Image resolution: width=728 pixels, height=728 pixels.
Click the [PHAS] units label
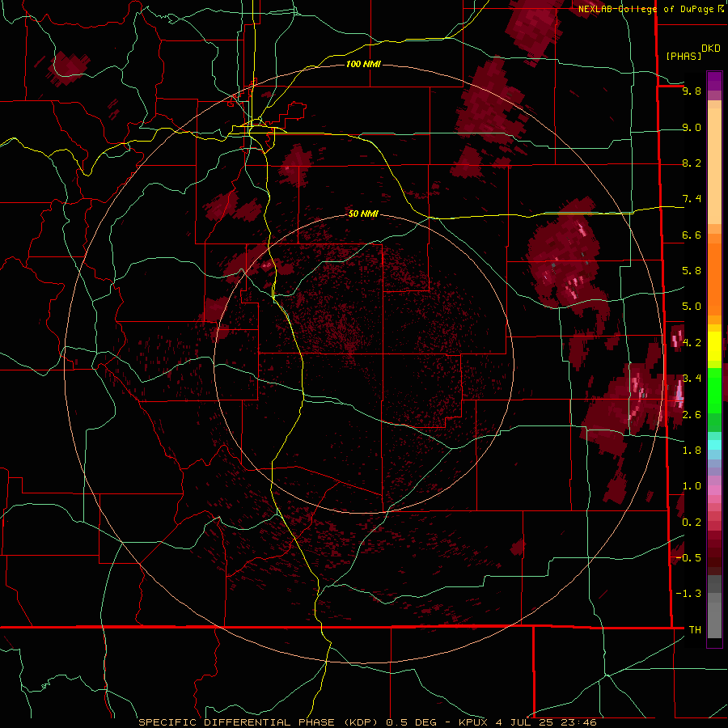tap(684, 56)
